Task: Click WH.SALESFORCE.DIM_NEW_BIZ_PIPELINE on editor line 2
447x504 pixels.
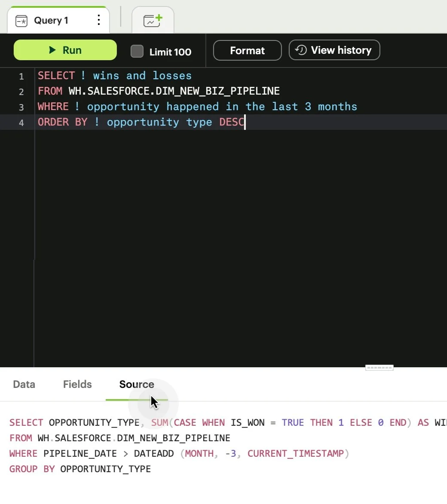Action: 174,91
